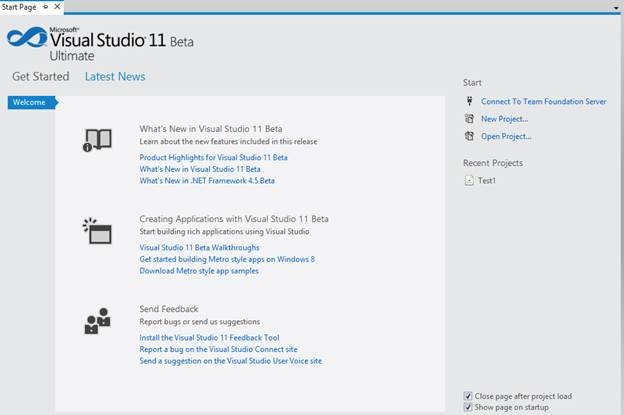Click the Open Project icon

coord(470,136)
